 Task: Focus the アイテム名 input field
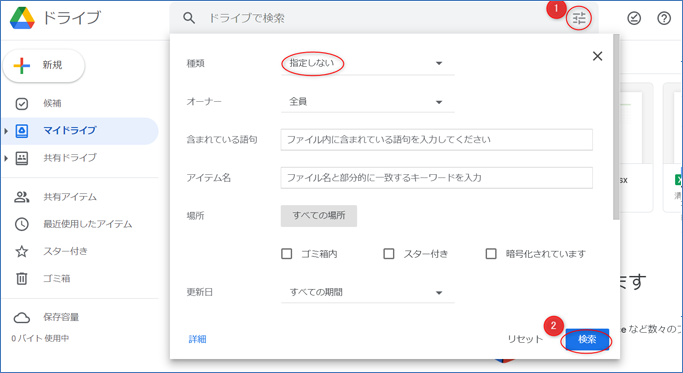click(436, 178)
